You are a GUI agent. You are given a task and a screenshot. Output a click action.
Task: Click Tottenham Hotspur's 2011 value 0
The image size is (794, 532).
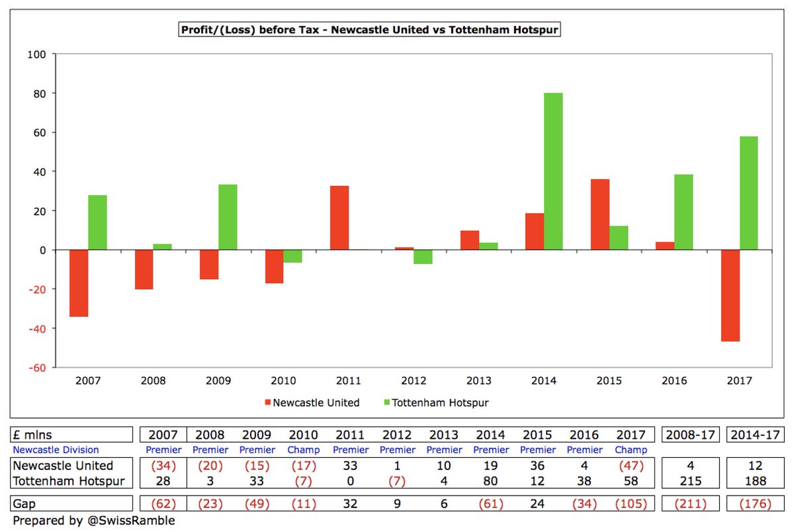point(351,481)
